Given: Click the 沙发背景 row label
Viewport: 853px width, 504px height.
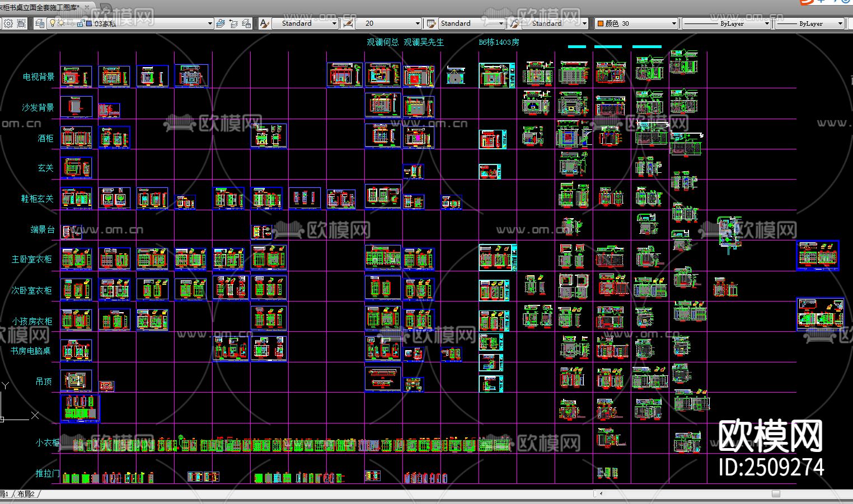Looking at the screenshot, I should click(x=38, y=107).
